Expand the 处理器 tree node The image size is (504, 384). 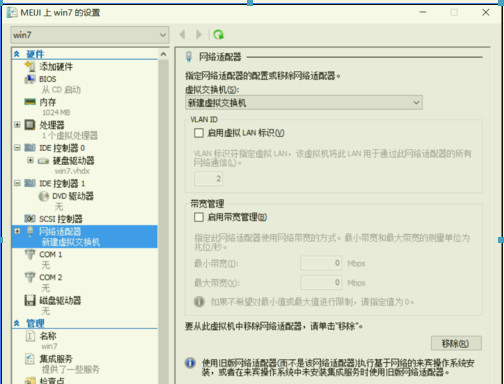pyautogui.click(x=17, y=125)
